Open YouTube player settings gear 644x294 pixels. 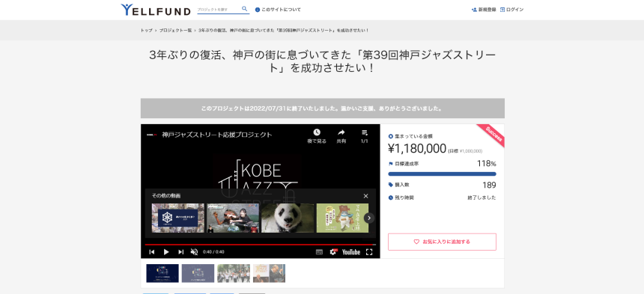[x=333, y=252]
